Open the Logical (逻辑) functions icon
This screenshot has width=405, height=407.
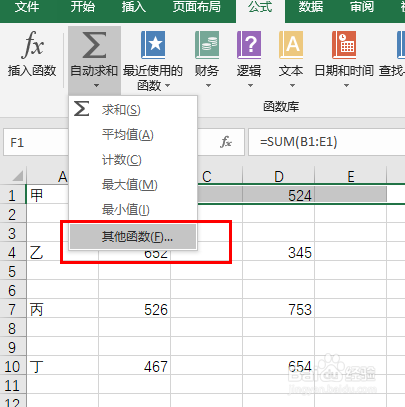click(249, 45)
